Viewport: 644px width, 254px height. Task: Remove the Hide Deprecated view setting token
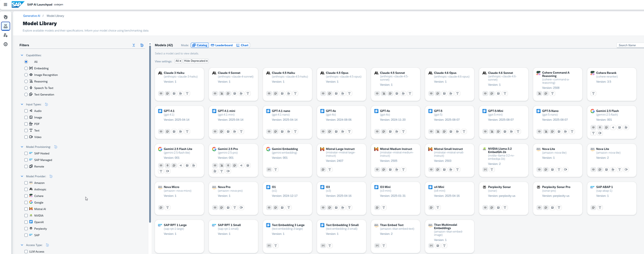[206, 61]
